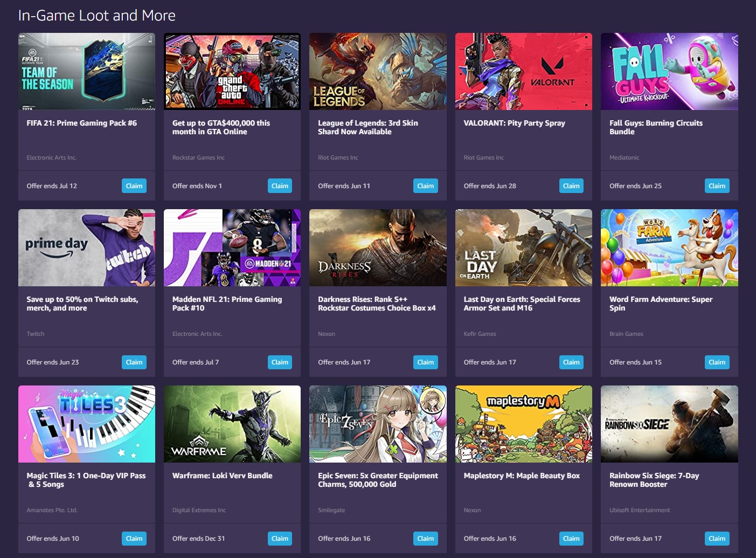Screen dimensions: 756x558
Task: Open 'Word Farm Adventure: Super Spin' title
Action: coord(661,304)
